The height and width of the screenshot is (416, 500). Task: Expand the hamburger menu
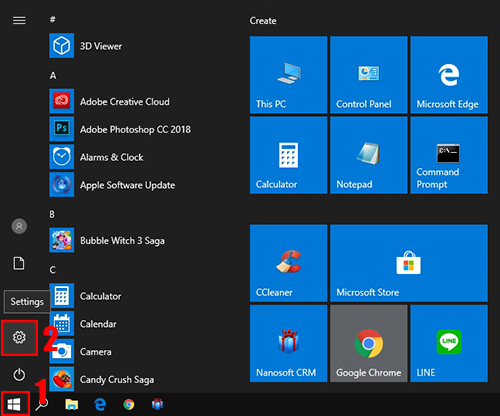19,21
